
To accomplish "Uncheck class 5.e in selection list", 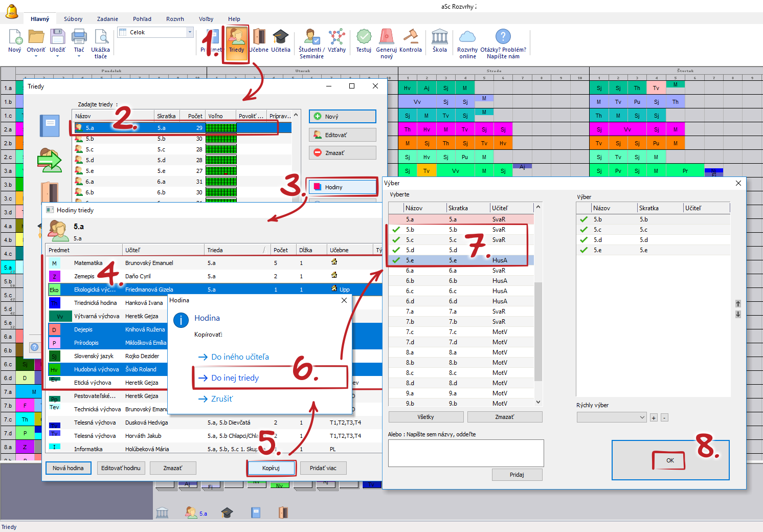I will pos(396,260).
